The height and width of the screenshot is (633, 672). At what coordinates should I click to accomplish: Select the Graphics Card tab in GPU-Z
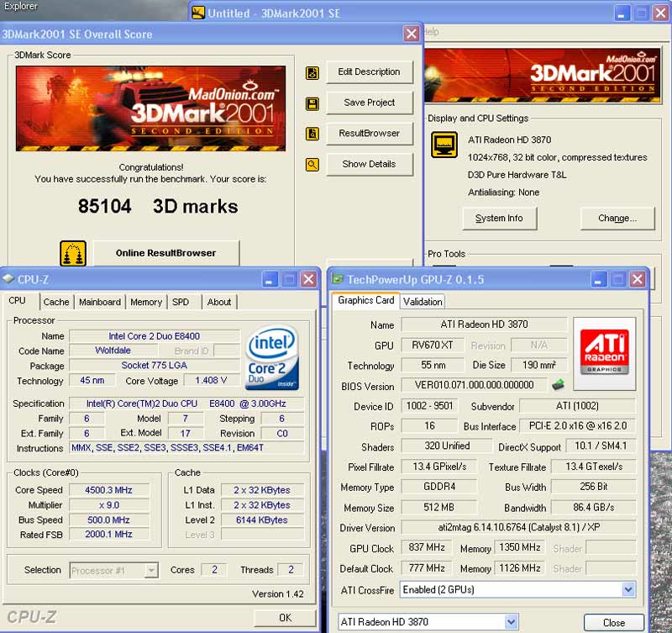[x=366, y=300]
